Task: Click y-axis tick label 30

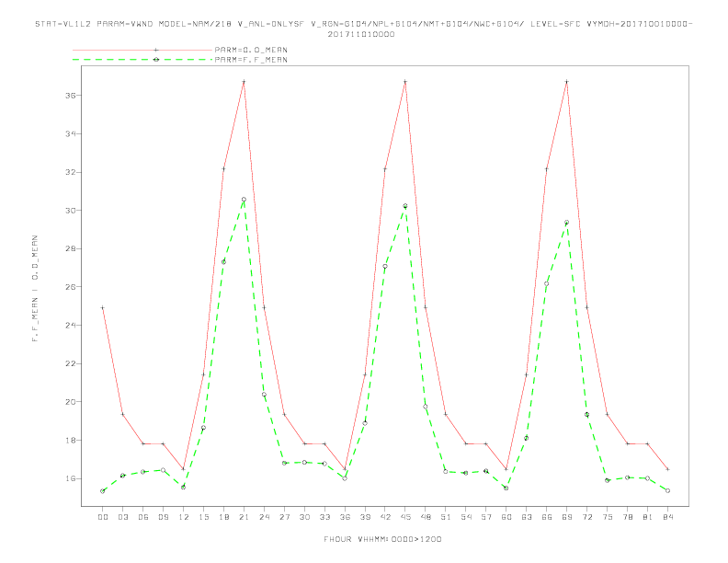Action: click(71, 211)
